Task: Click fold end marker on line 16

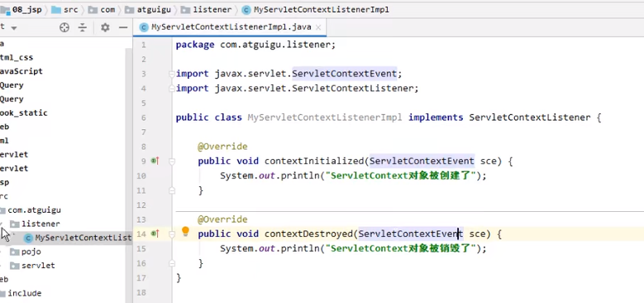Action: tap(172, 263)
